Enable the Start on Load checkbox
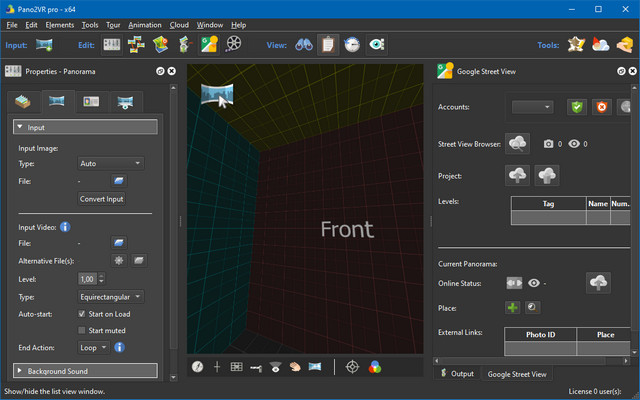The image size is (640, 400). point(83,314)
